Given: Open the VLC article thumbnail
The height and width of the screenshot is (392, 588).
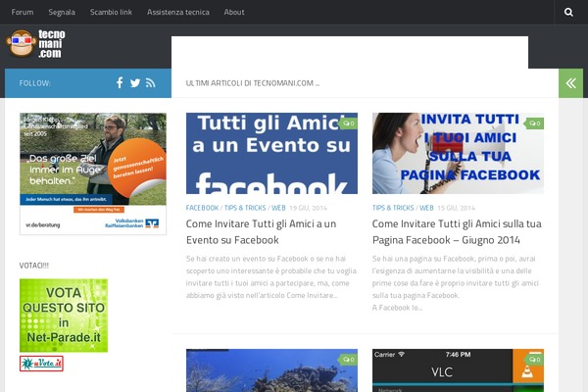Looking at the screenshot, I should tap(458, 370).
